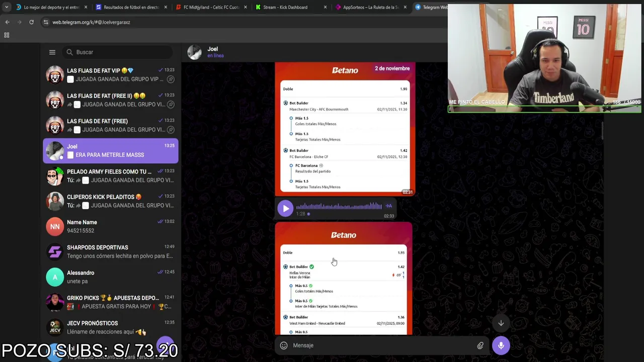Open the browser tab search dropdown
Screen dimensions: 644x362
[6, 7]
